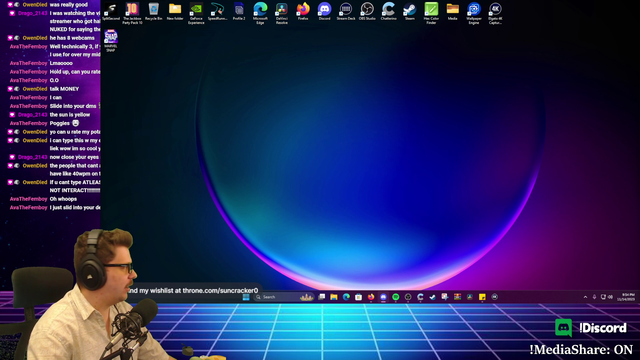The image size is (640, 360).
Task: Open network and volume quick settings
Action: [607, 297]
